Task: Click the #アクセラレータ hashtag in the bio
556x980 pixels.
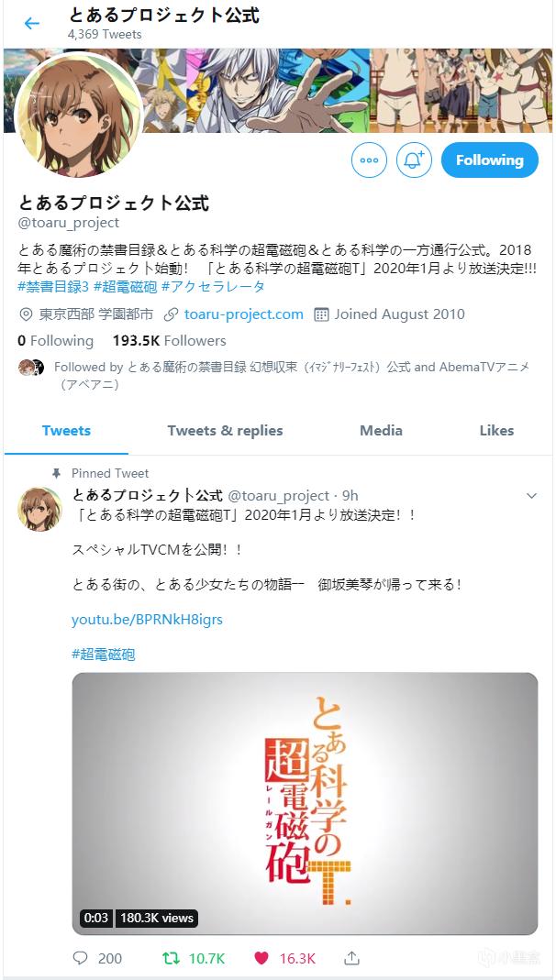Action: (x=213, y=287)
